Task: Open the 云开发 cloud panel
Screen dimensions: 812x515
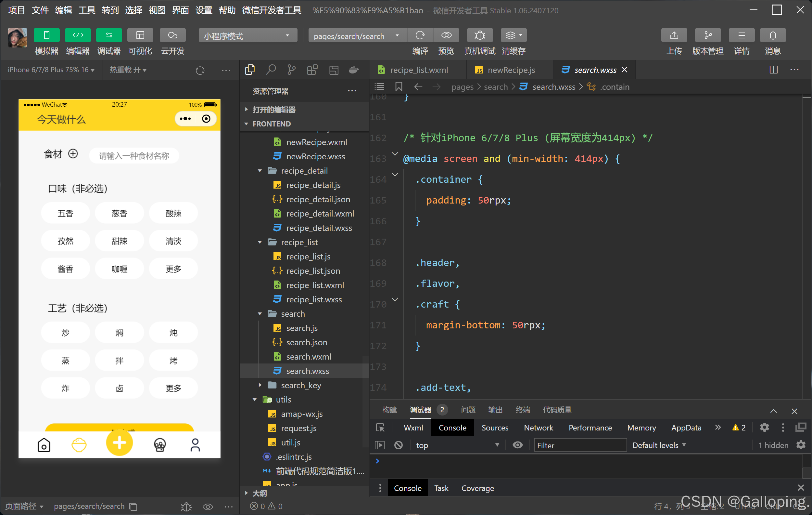Action: (172, 35)
